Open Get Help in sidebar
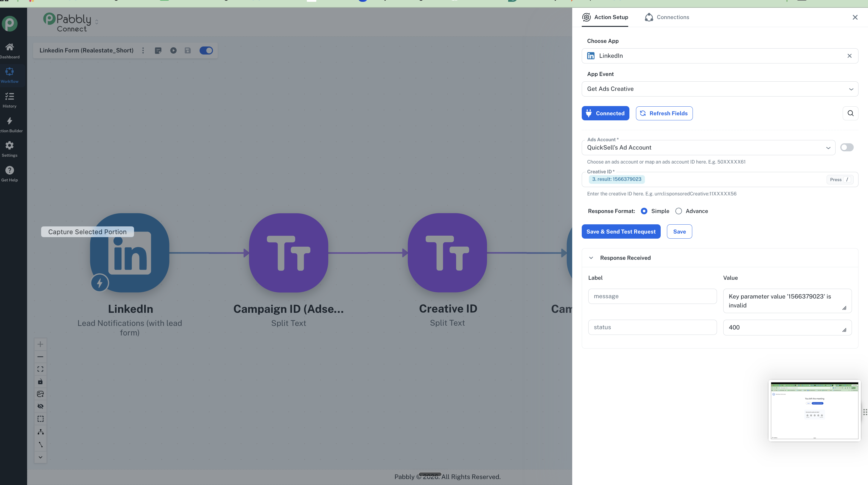Viewport: 868px width, 485px height. click(10, 174)
